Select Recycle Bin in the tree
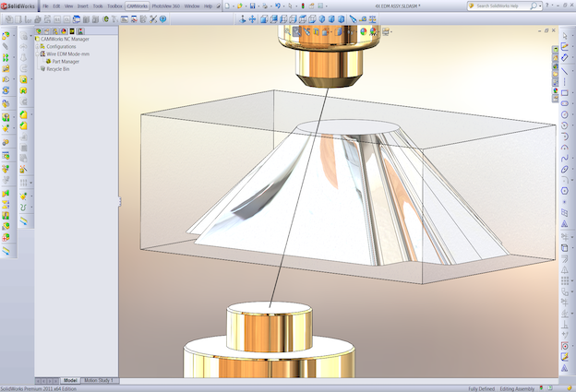Viewport: 576px width, 392px height. (x=57, y=69)
